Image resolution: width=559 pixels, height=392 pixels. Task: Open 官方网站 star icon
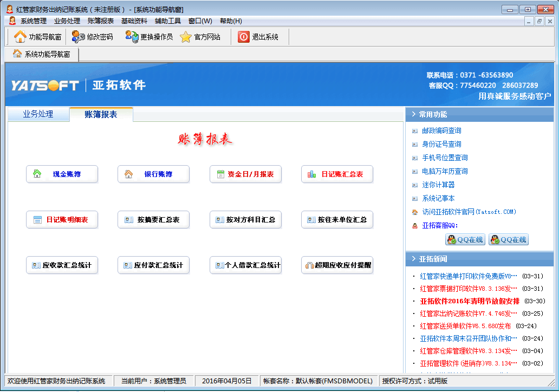click(186, 37)
